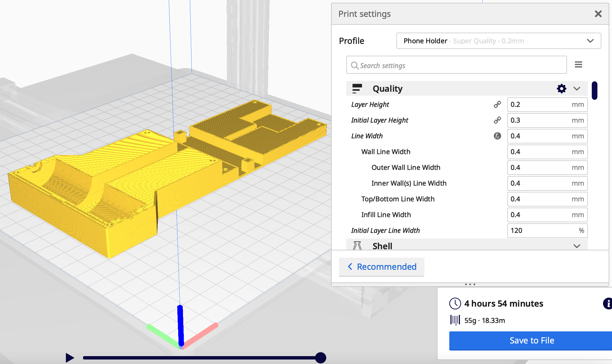The image size is (612, 364).
Task: Click the Shell section icon
Action: [x=357, y=246]
